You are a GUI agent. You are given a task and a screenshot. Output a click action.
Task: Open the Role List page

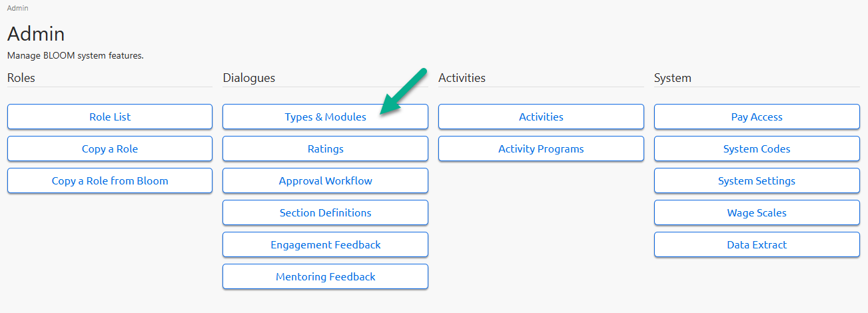pyautogui.click(x=110, y=117)
